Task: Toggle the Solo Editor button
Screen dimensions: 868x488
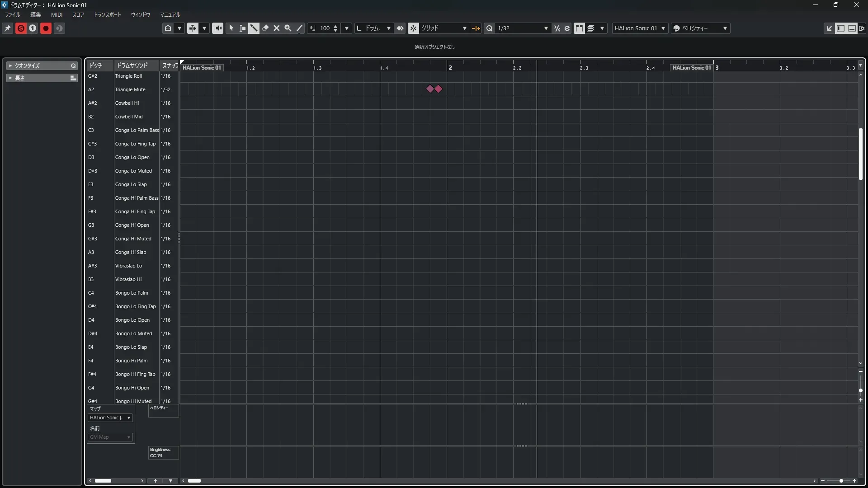Action: pyautogui.click(x=21, y=28)
